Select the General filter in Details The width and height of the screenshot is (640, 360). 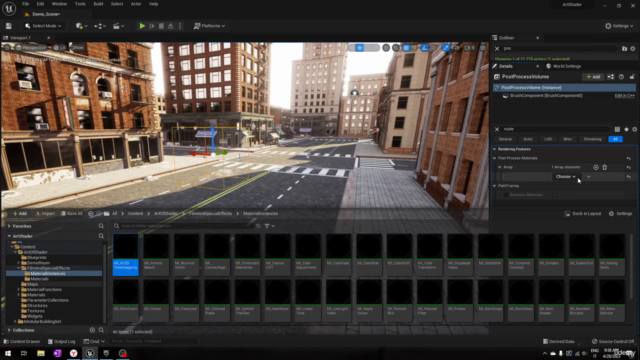505,139
